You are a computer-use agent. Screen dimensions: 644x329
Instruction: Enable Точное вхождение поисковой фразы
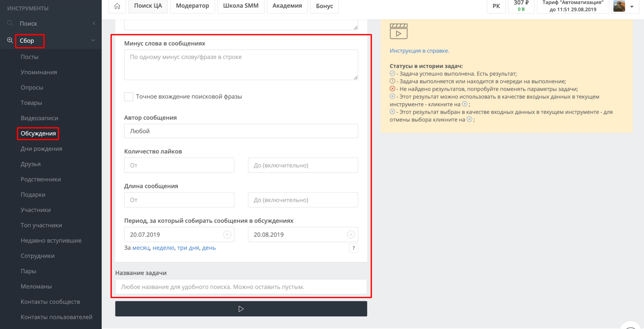(128, 96)
